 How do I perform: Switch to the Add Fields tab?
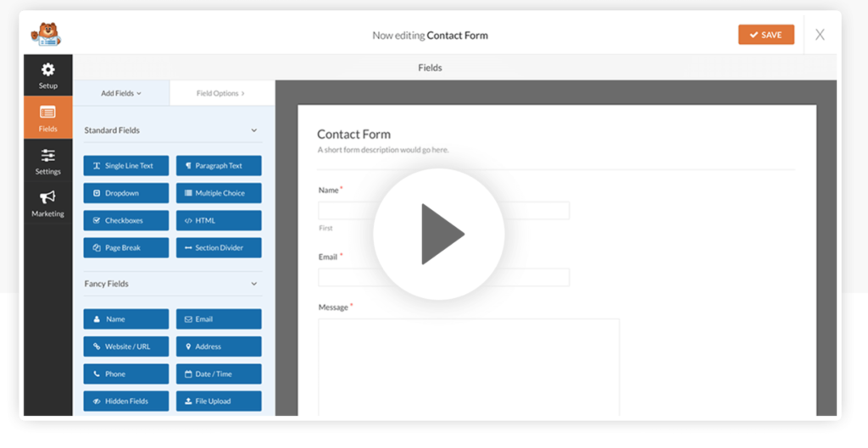[x=121, y=93]
